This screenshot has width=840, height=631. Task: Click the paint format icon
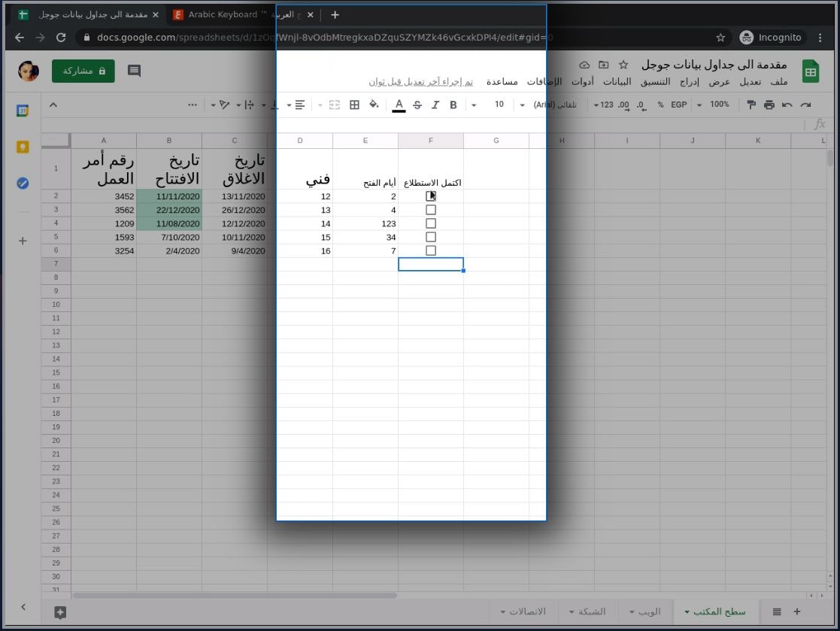point(751,105)
